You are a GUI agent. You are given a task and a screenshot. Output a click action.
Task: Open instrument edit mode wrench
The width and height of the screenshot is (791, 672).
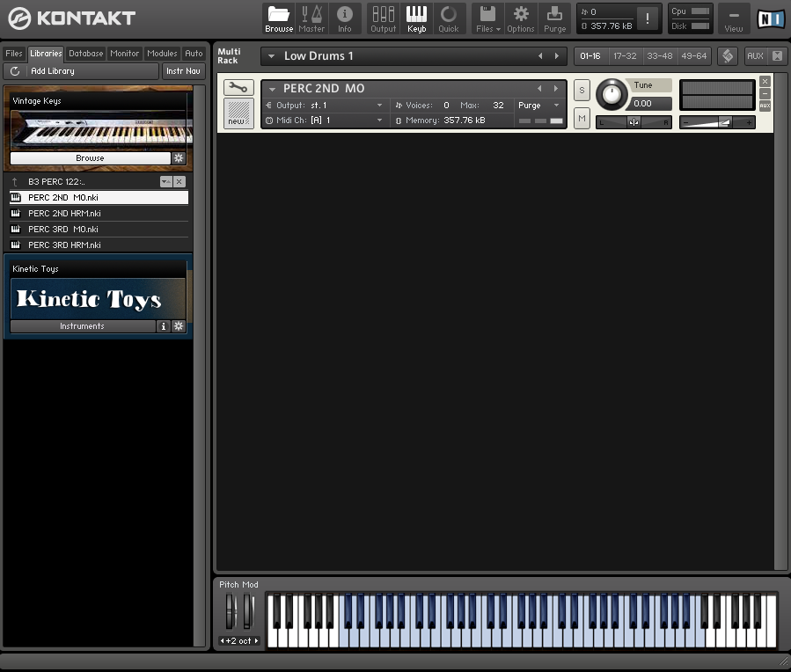pyautogui.click(x=238, y=88)
